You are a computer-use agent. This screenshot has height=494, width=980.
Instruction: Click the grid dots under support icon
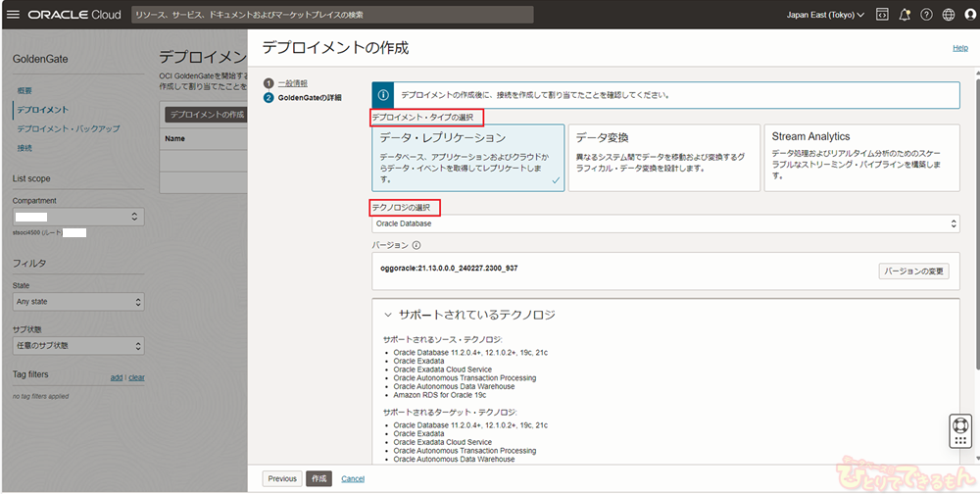click(960, 440)
